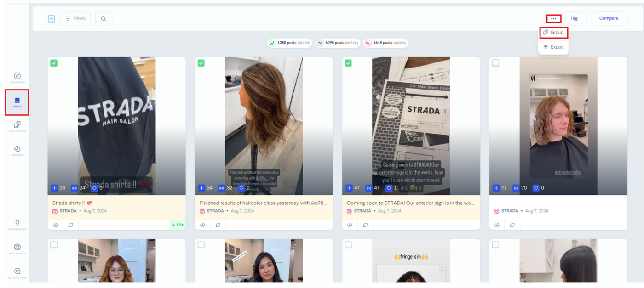
Task: Click Instagram icon on Finished results post
Action: pos(202,211)
